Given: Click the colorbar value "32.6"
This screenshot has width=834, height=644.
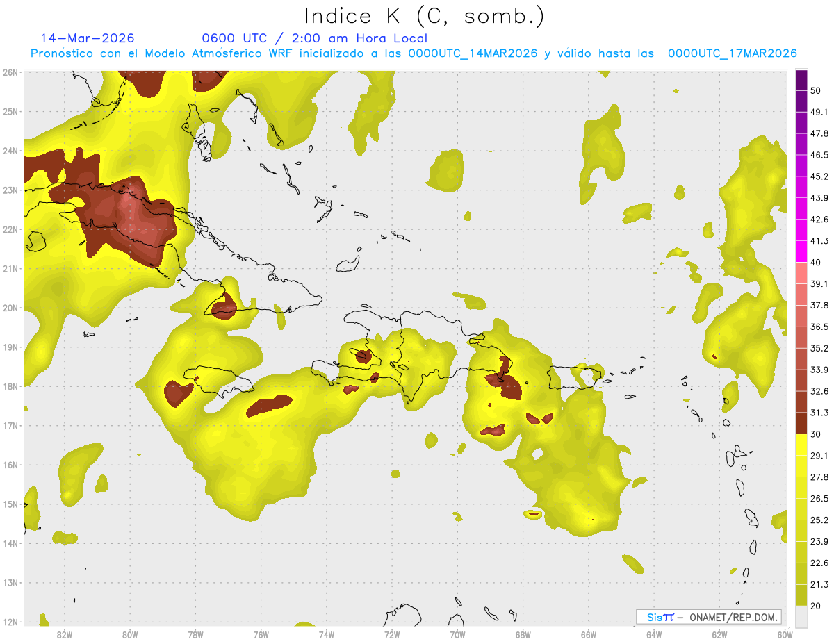Looking at the screenshot, I should coord(819,391).
